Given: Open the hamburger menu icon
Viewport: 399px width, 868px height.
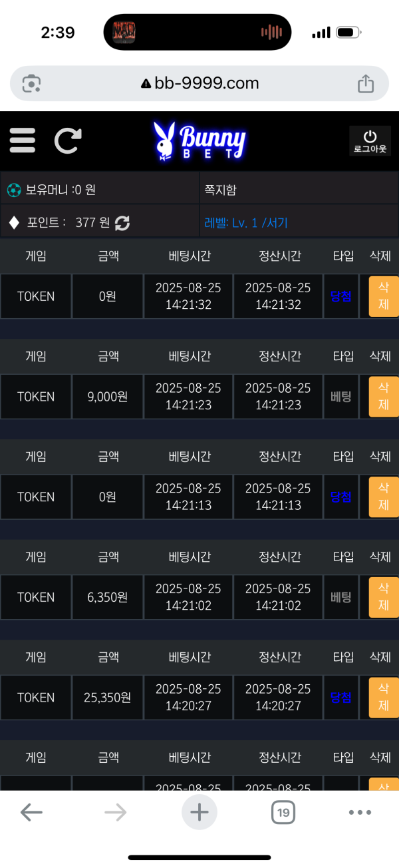Looking at the screenshot, I should [x=23, y=140].
